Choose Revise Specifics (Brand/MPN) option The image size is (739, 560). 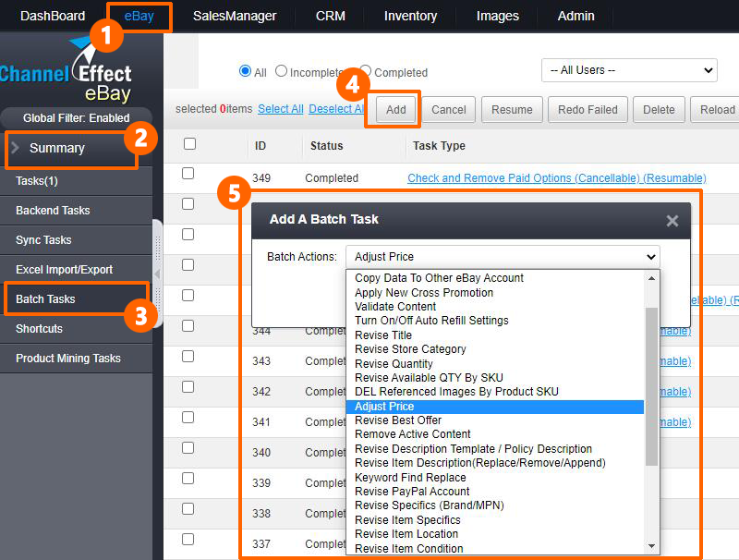tap(495, 505)
